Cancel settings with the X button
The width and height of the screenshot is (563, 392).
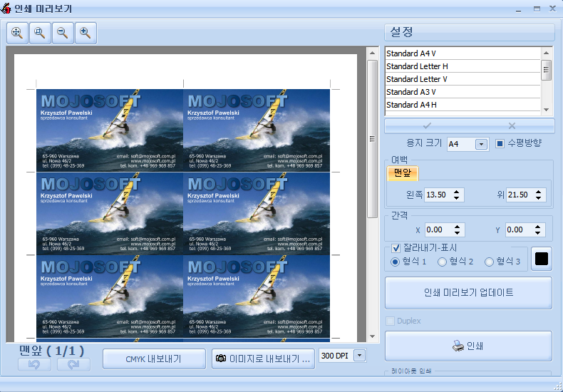[x=512, y=126]
